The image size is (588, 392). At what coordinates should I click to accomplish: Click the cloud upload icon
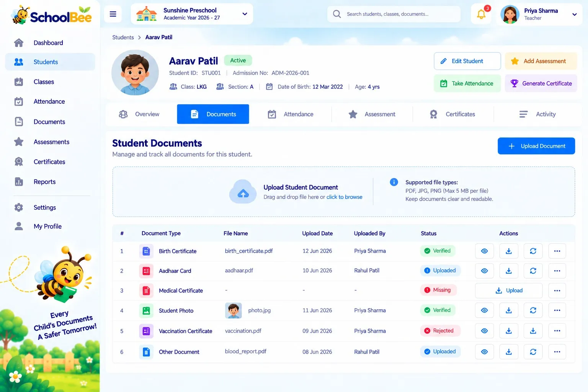point(243,192)
